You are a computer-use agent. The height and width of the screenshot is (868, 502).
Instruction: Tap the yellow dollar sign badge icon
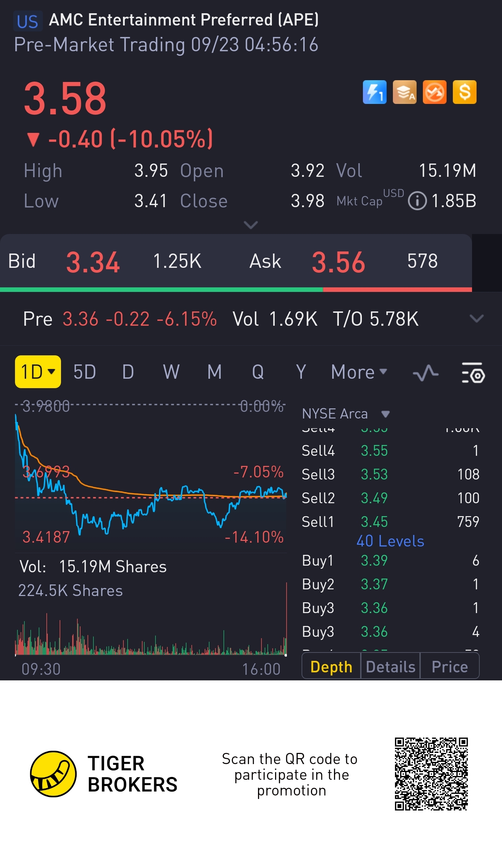click(464, 92)
